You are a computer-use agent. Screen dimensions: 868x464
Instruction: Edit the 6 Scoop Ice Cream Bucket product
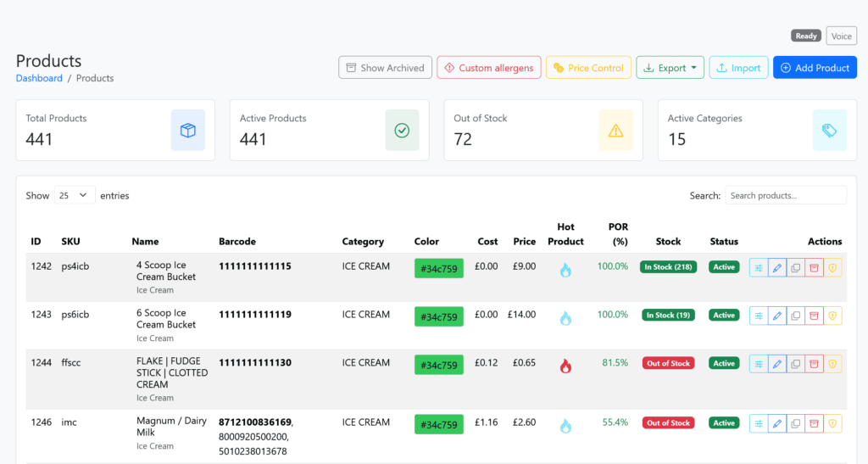pos(777,316)
